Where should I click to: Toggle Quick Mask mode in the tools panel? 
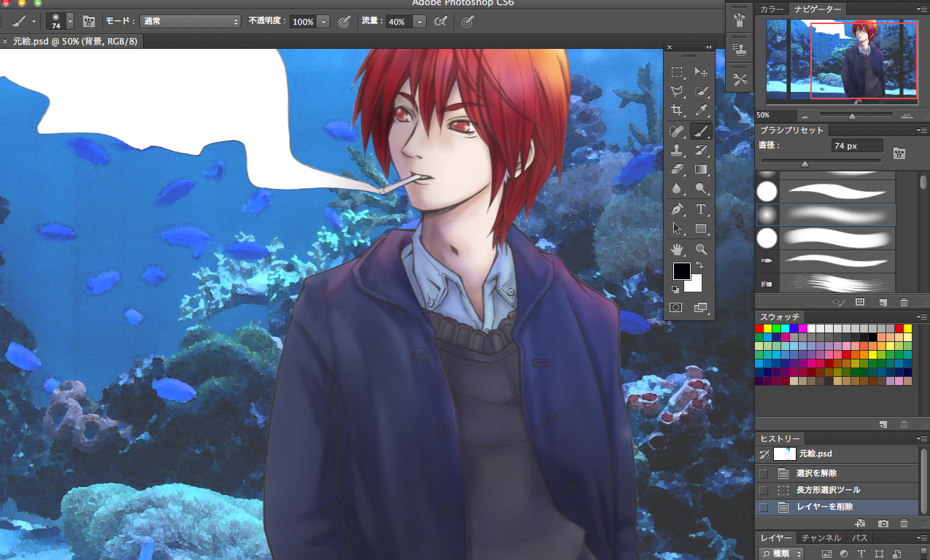(x=677, y=308)
